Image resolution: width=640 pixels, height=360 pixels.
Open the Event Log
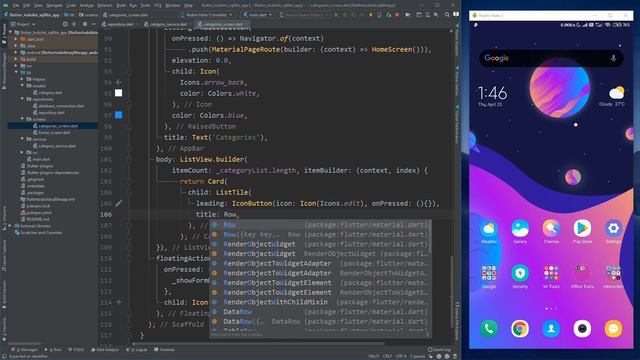(439, 350)
